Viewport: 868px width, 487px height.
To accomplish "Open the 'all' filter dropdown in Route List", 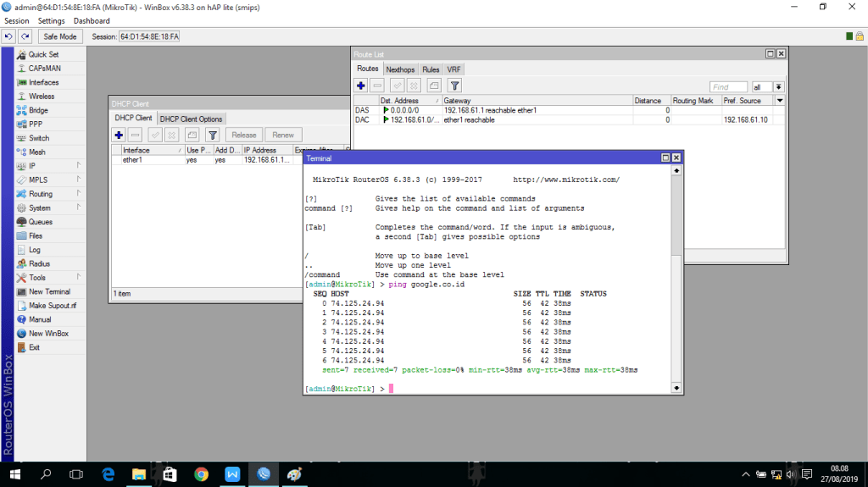I will (779, 86).
